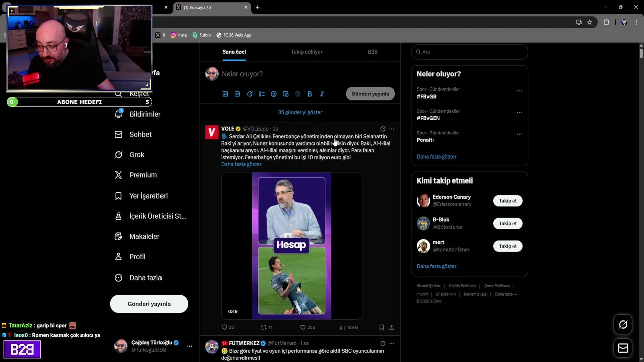Click the Ara search field
Image resolution: width=644 pixels, height=362 pixels.
coord(469,52)
